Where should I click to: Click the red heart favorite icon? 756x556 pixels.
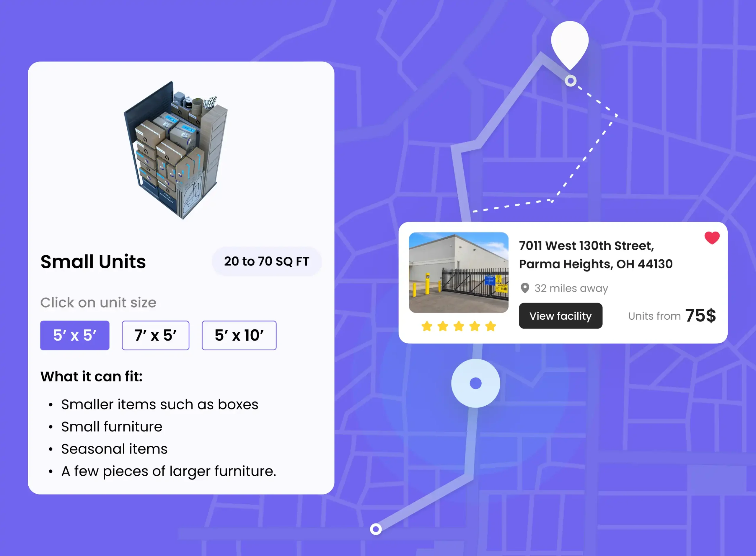(x=712, y=238)
